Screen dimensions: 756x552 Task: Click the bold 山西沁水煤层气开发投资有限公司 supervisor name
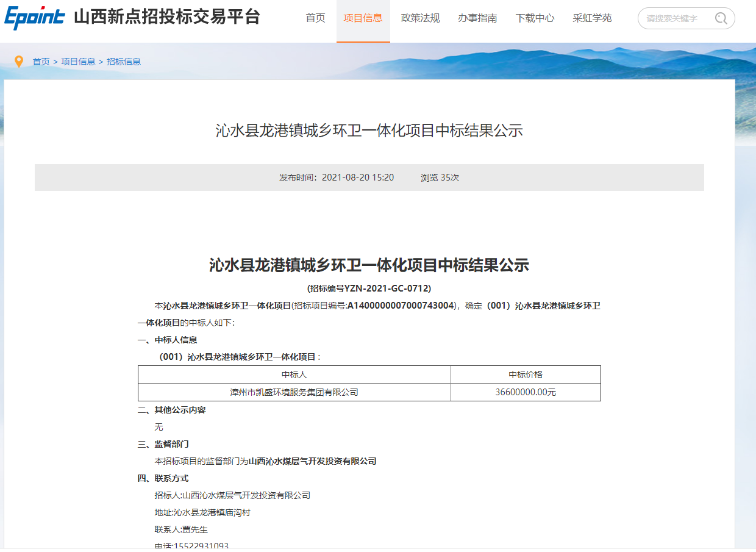313,461
